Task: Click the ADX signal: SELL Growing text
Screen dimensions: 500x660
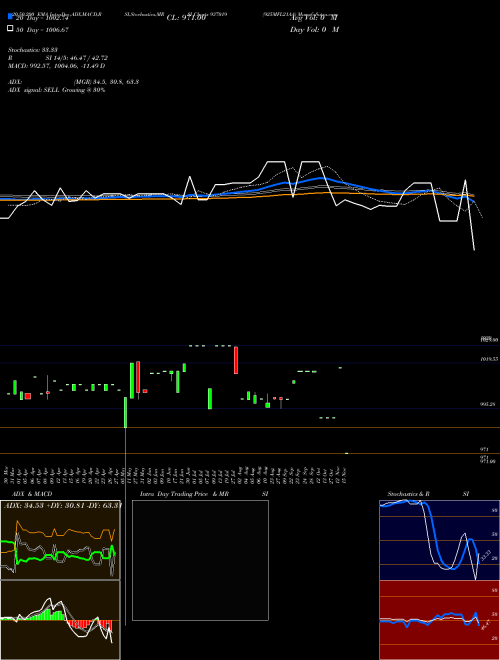Action: point(56,90)
